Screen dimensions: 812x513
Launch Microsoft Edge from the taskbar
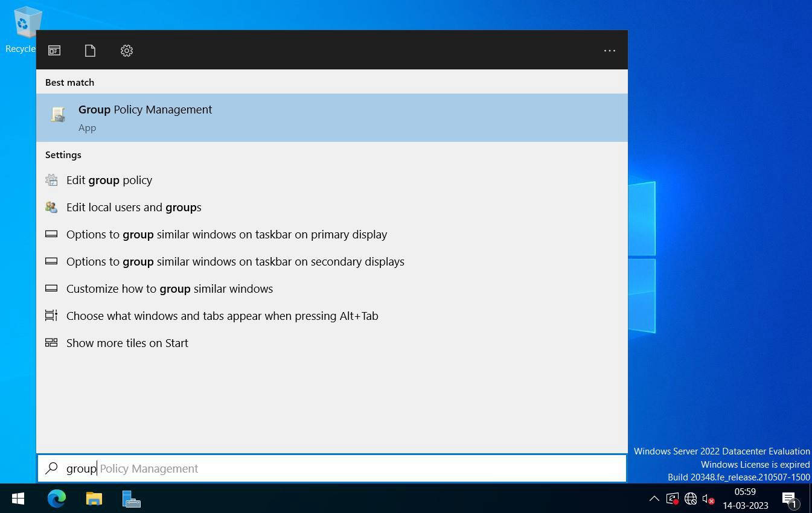[57, 499]
